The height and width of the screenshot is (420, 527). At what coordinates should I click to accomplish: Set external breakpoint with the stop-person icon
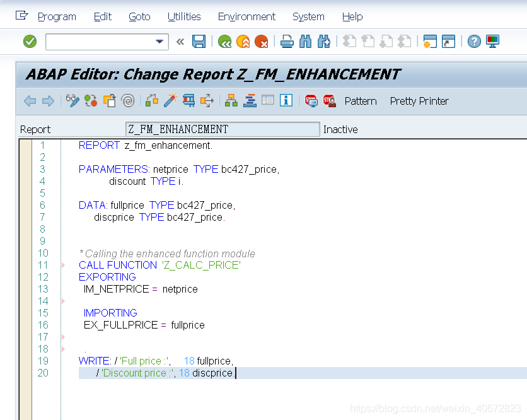[x=329, y=101]
